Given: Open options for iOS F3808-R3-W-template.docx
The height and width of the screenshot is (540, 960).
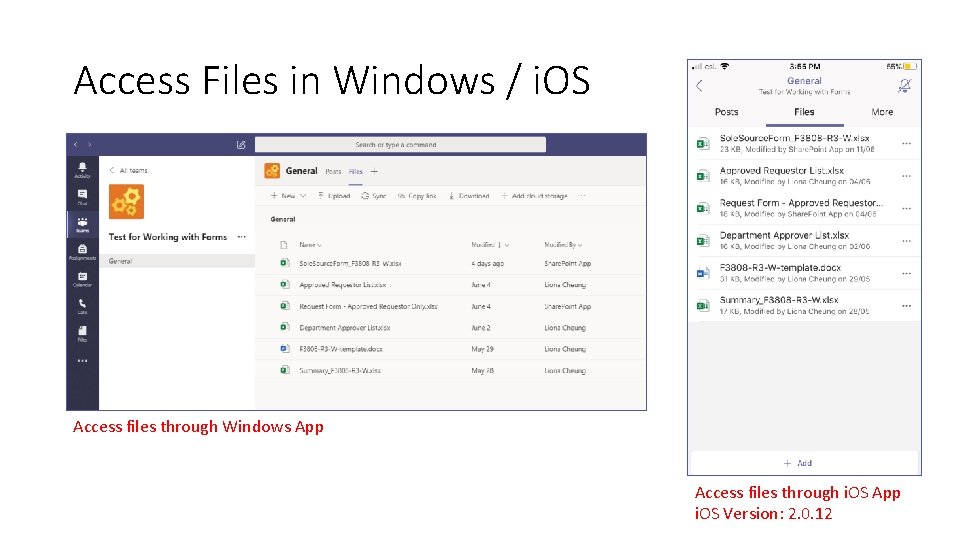Looking at the screenshot, I should click(907, 273).
